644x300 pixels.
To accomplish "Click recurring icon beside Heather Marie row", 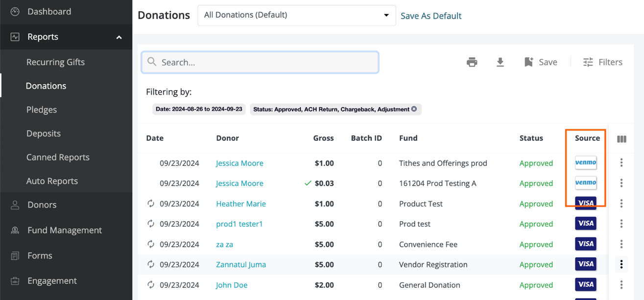I will point(151,204).
